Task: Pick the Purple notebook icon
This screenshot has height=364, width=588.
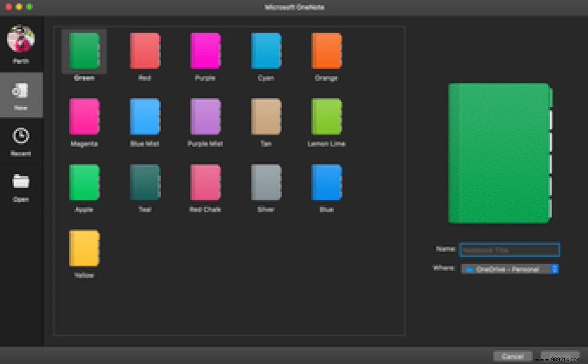Action: coord(205,51)
